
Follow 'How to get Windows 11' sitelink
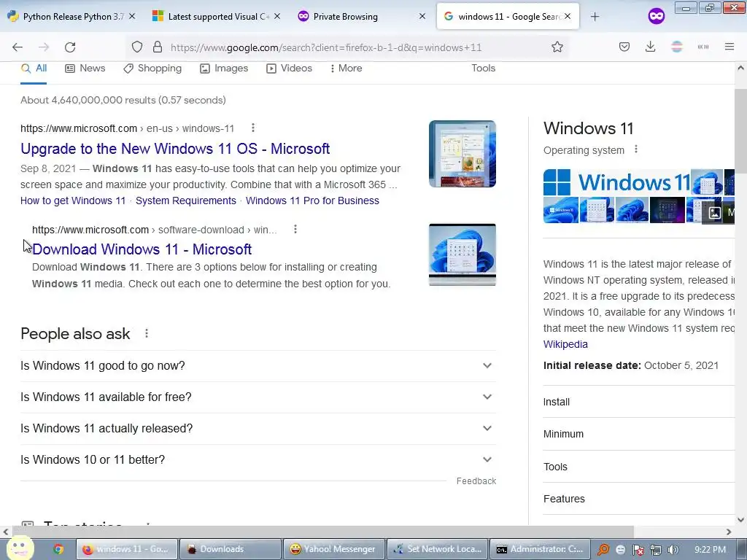73,201
